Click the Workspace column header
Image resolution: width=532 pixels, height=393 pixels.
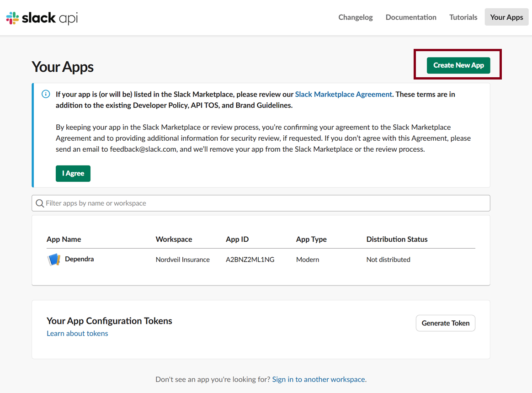click(174, 239)
